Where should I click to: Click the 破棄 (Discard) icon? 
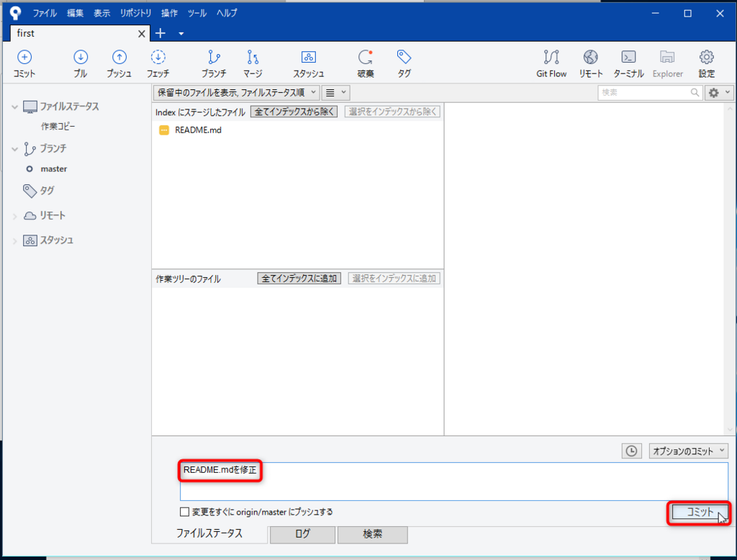364,63
